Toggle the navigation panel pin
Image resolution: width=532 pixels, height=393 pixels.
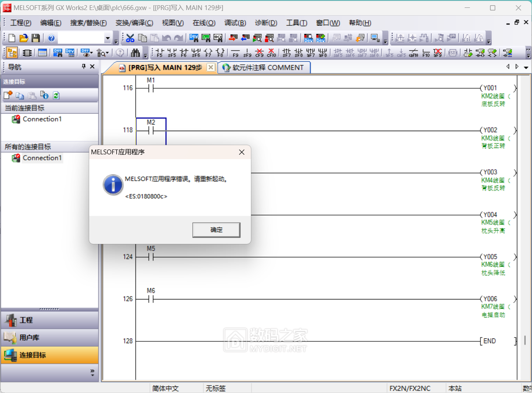point(84,66)
